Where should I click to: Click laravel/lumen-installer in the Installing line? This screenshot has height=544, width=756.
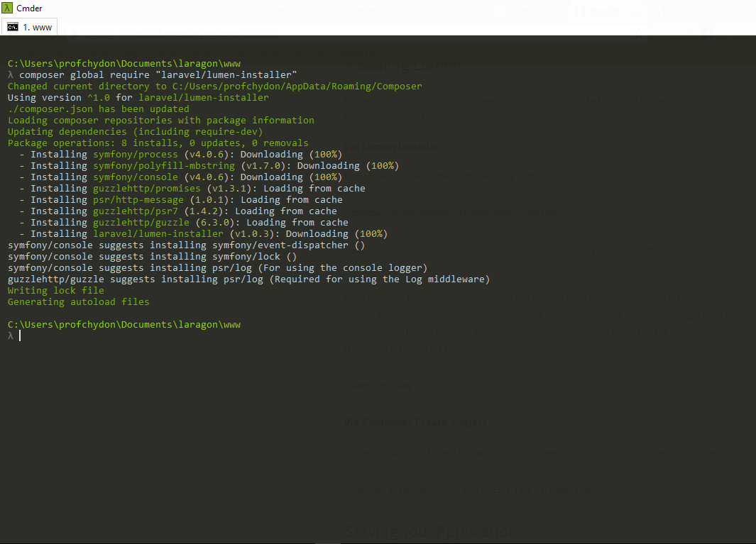(x=158, y=233)
